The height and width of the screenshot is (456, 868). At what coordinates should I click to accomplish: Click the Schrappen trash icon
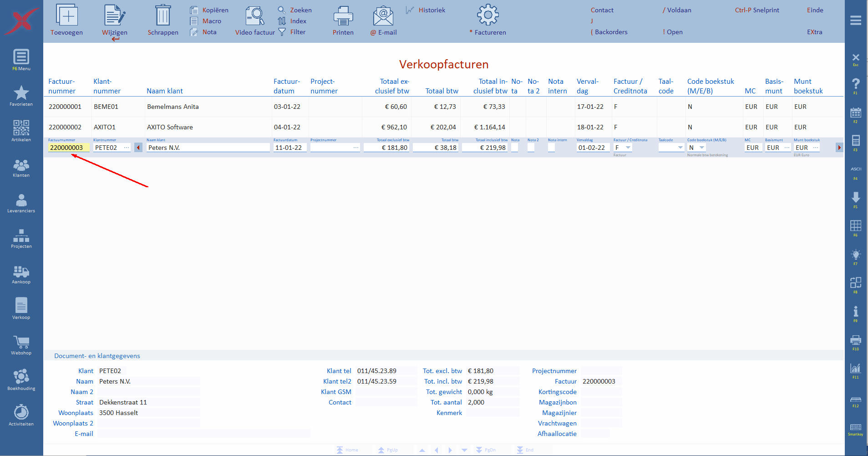pos(163,15)
